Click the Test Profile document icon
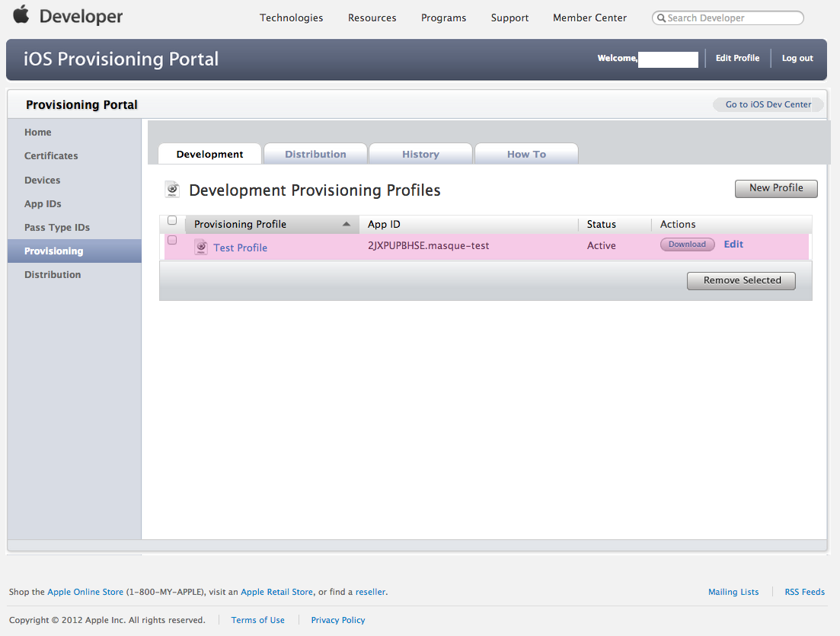 coord(201,247)
